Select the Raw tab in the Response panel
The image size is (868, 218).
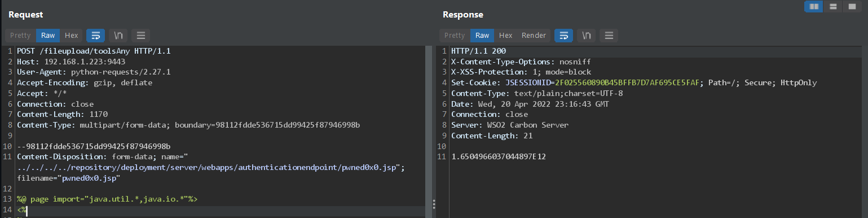[482, 35]
